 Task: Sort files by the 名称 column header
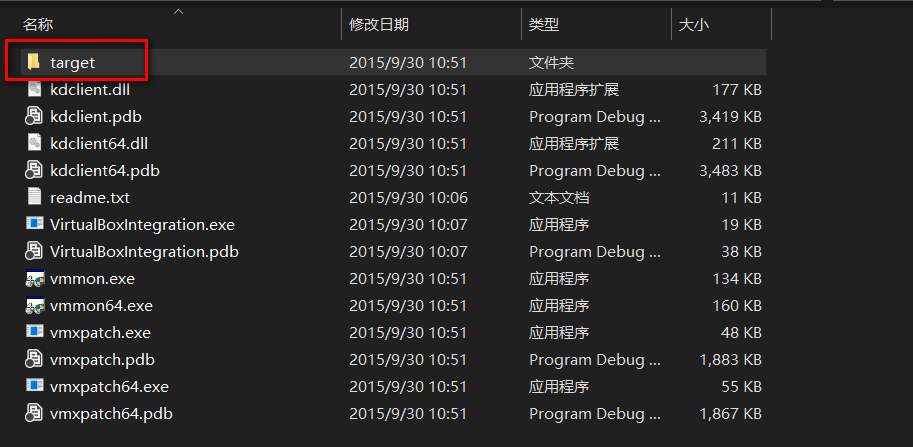pos(38,24)
